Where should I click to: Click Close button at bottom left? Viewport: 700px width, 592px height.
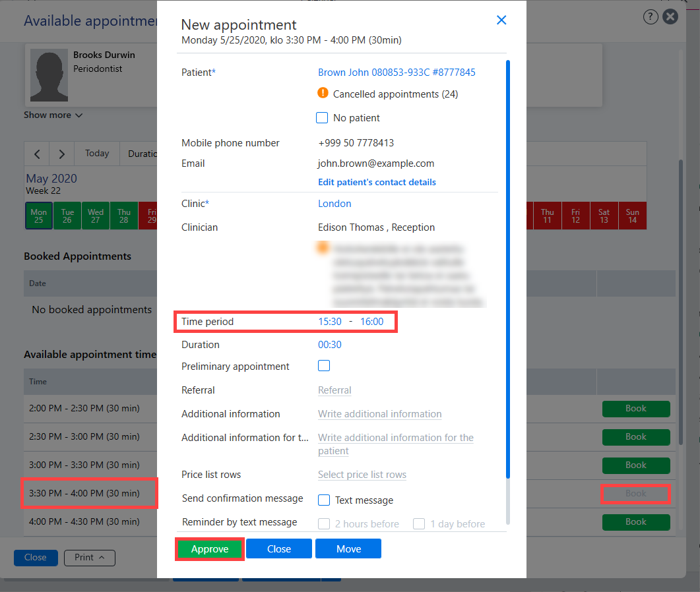click(x=36, y=558)
